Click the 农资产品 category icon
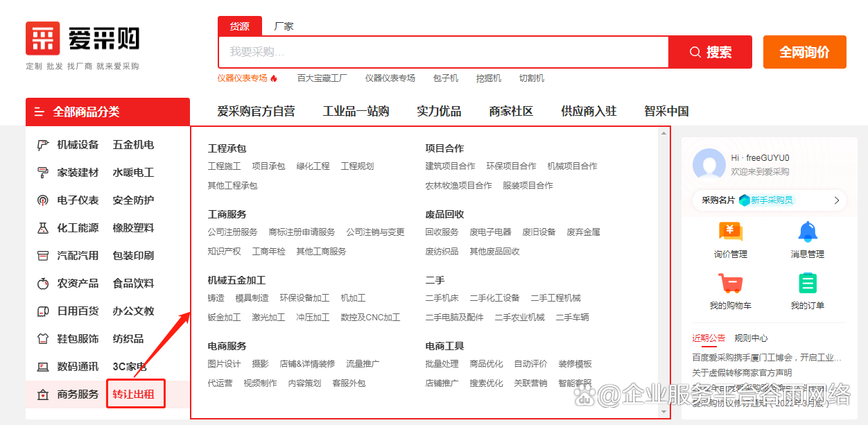This screenshot has width=868, height=425. (43, 284)
